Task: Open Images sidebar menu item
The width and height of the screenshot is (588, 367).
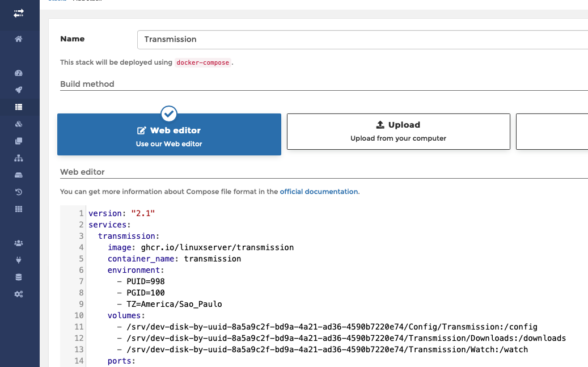Action: pyautogui.click(x=19, y=141)
